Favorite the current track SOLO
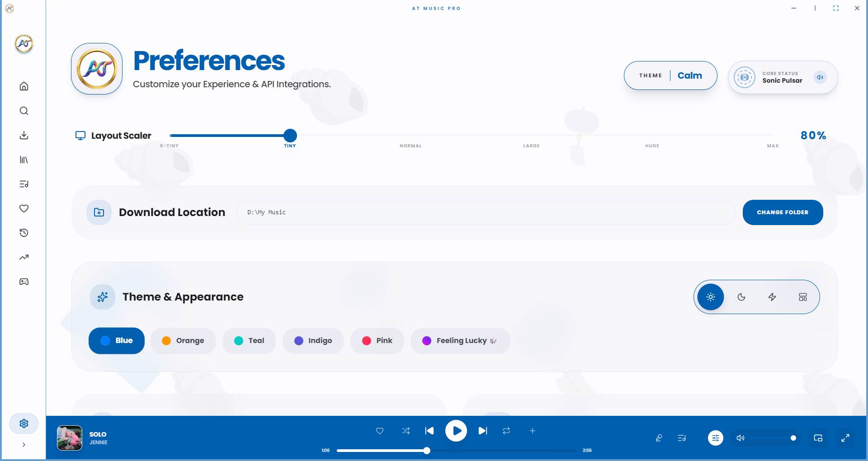868x461 pixels. 380,431
